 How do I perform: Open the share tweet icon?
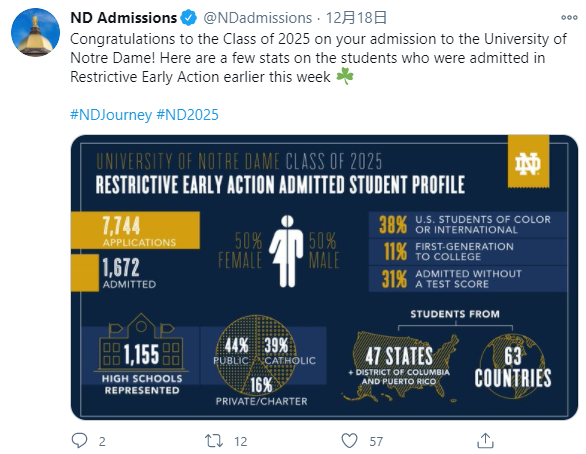[x=485, y=441]
